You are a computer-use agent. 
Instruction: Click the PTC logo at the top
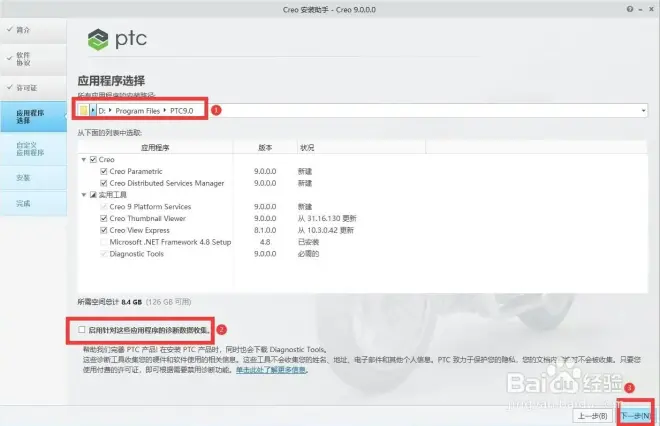(120, 40)
